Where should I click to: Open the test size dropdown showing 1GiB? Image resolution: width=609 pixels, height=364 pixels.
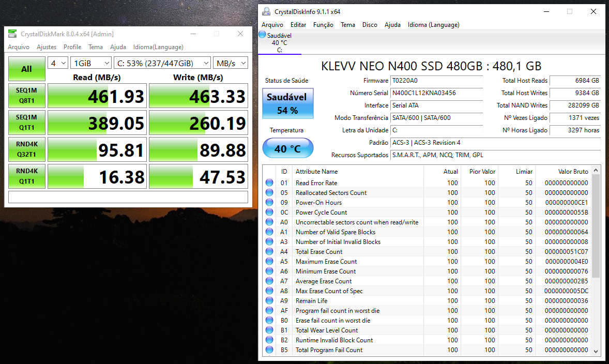click(x=91, y=63)
